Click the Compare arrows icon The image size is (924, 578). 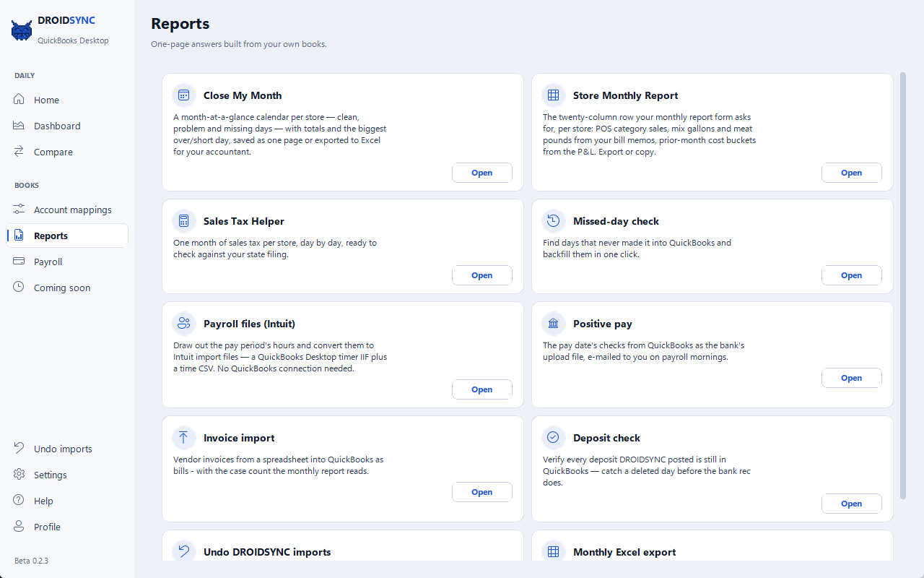(x=19, y=152)
